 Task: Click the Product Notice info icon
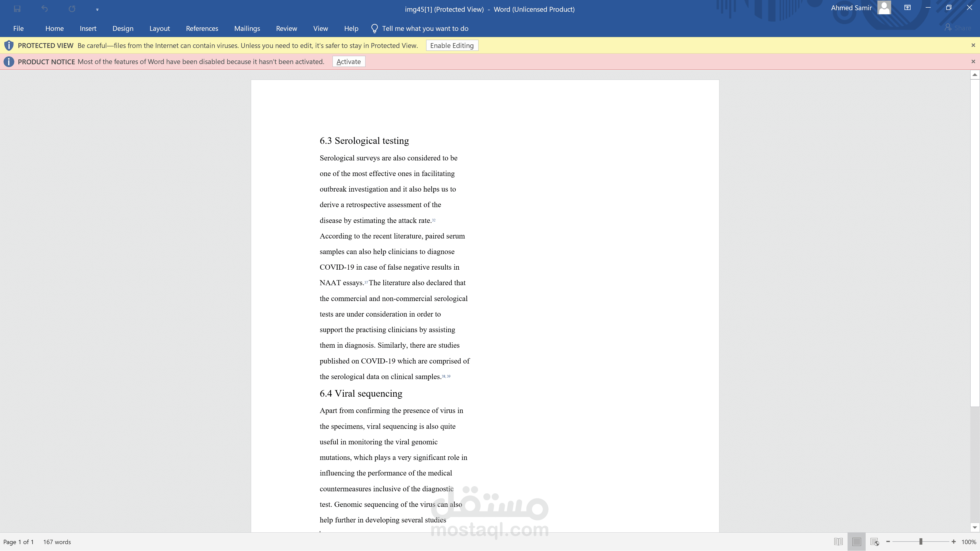(9, 61)
